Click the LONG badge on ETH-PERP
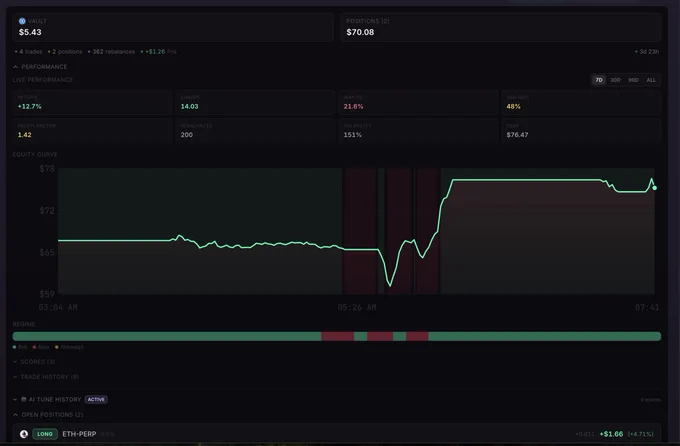 coord(45,434)
